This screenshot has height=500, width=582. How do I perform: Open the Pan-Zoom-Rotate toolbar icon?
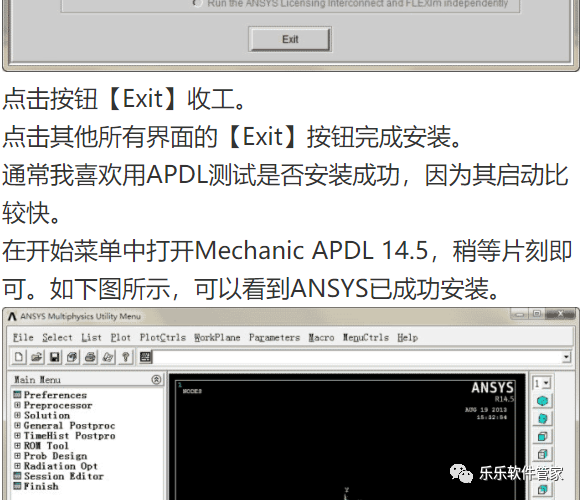point(72,357)
